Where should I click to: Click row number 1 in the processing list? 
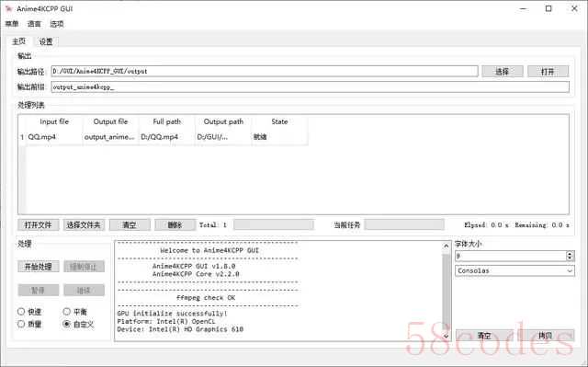[x=22, y=137]
